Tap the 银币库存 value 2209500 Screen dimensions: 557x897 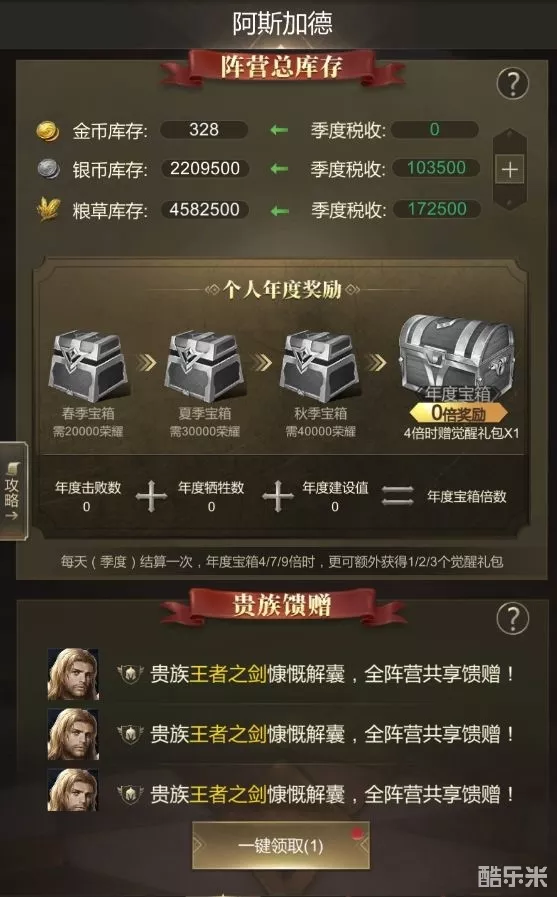(x=204, y=168)
